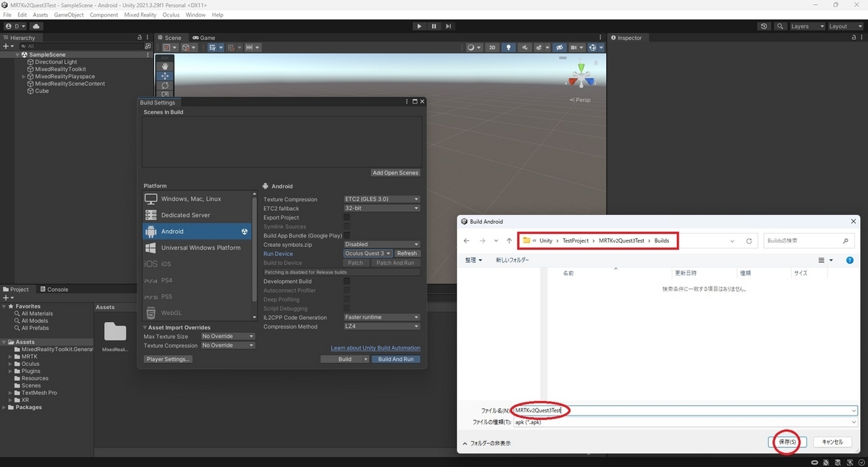Click the キャンセル cancel button
Screen dimensions: 868x467
click(x=833, y=442)
